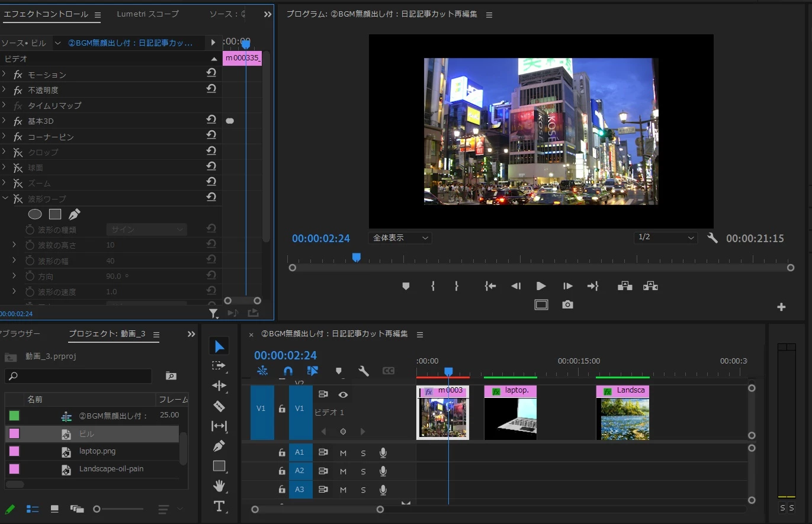The width and height of the screenshot is (812, 524).
Task: Click the Export Frame camera icon
Action: click(x=567, y=305)
